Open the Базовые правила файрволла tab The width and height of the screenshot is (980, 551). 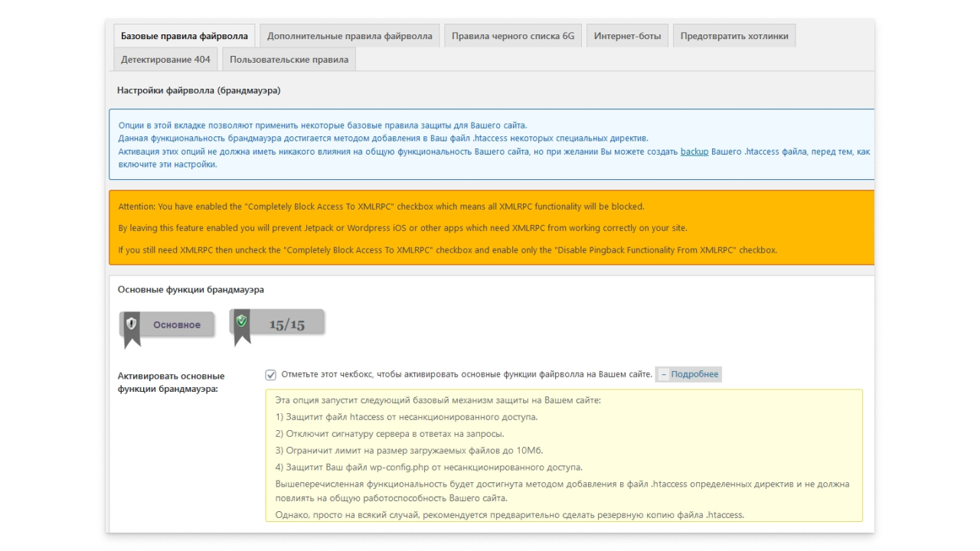pos(185,36)
